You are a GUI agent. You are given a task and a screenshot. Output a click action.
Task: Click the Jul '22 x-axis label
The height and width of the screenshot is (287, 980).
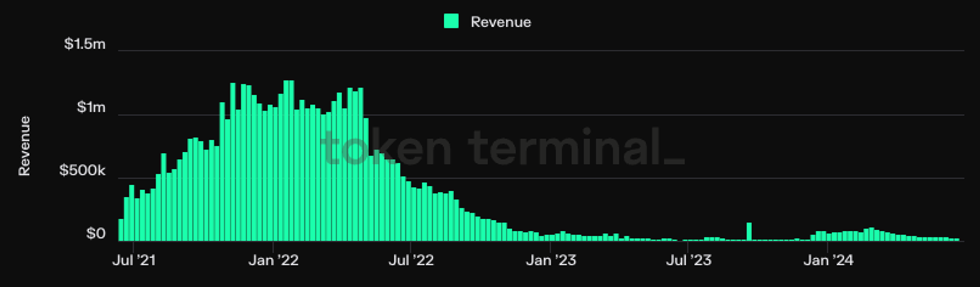pos(411,260)
